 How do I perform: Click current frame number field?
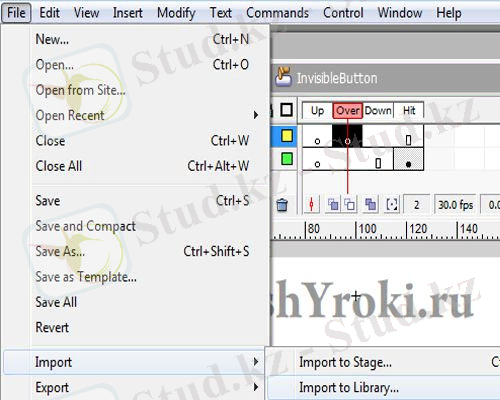click(x=416, y=204)
